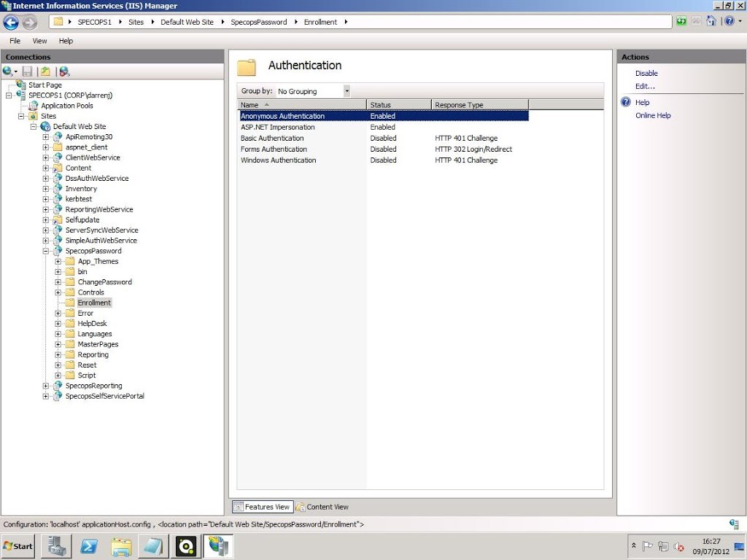Click the Action Center flag tray icon
Screen dimensions: 747x560
click(x=648, y=545)
